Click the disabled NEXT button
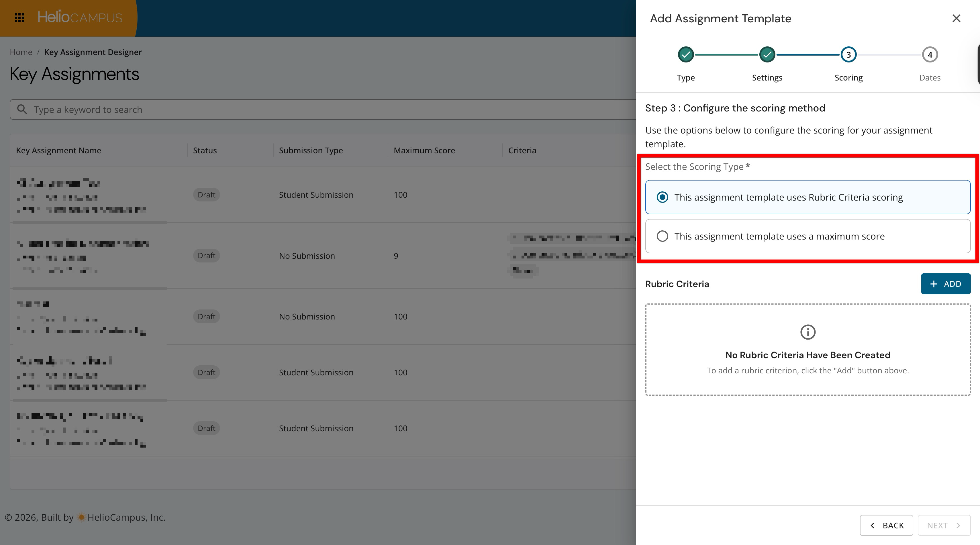Screen dimensions: 980x545 [944, 525]
